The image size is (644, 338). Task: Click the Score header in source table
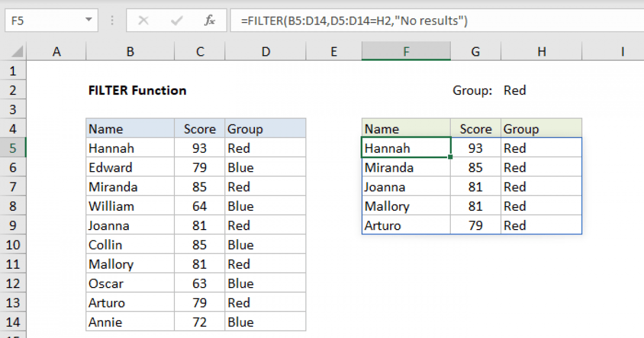click(x=200, y=129)
